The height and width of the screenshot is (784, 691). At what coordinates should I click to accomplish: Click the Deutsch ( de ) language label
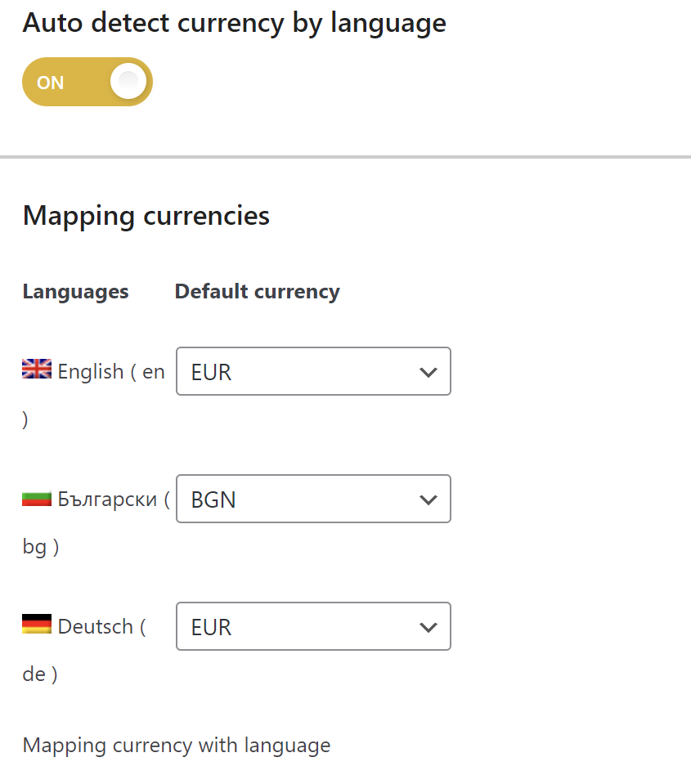pos(101,627)
